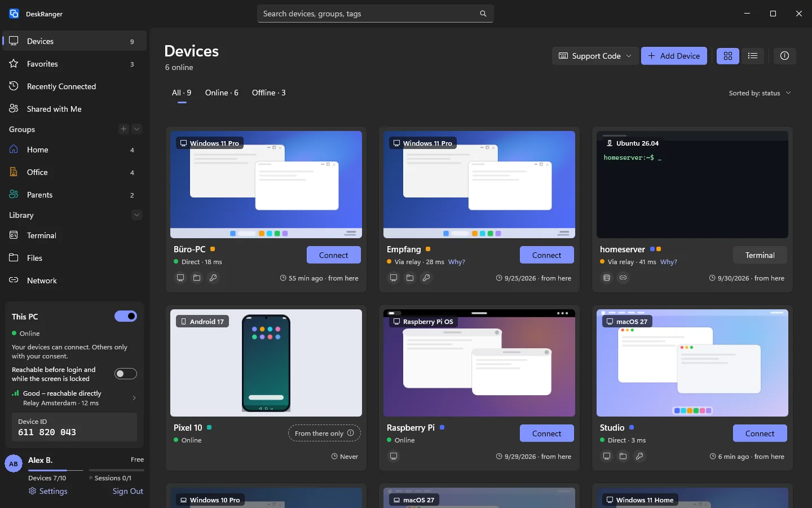Sign Out of the account
Image resolution: width=812 pixels, height=508 pixels.
(128, 491)
